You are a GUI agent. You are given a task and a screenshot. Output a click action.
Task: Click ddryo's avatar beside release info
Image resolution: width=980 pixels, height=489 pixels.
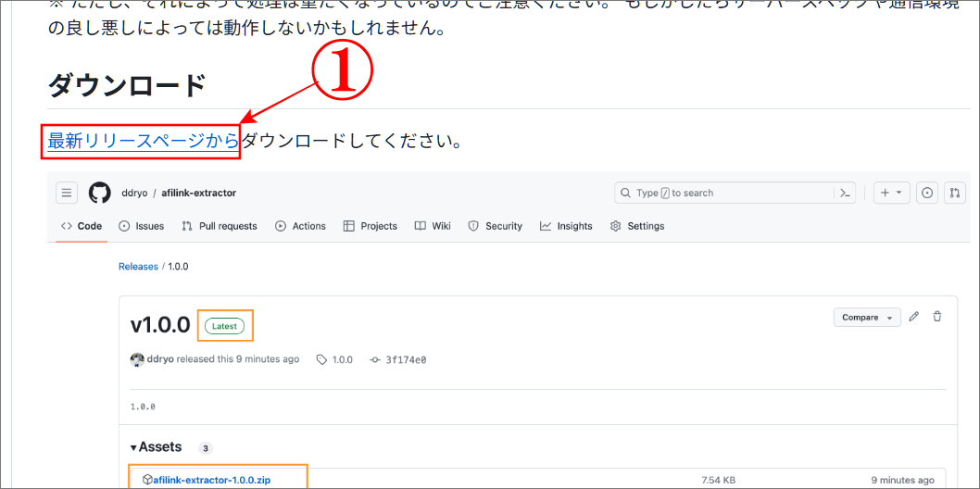tap(137, 359)
